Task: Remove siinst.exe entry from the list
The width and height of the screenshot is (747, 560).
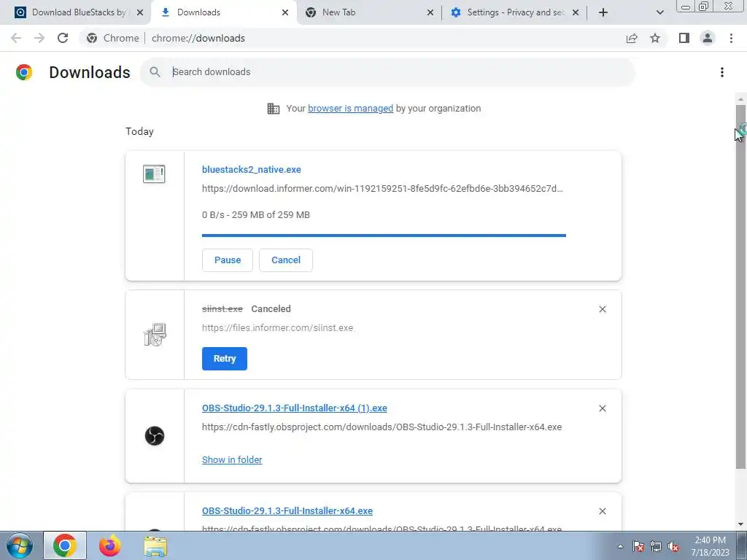Action: click(x=602, y=309)
